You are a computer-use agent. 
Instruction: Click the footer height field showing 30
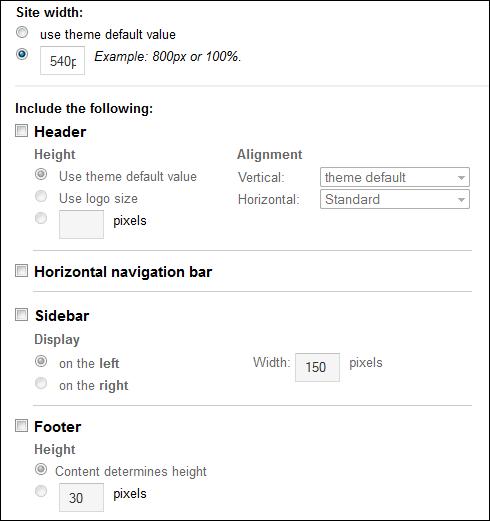81,497
